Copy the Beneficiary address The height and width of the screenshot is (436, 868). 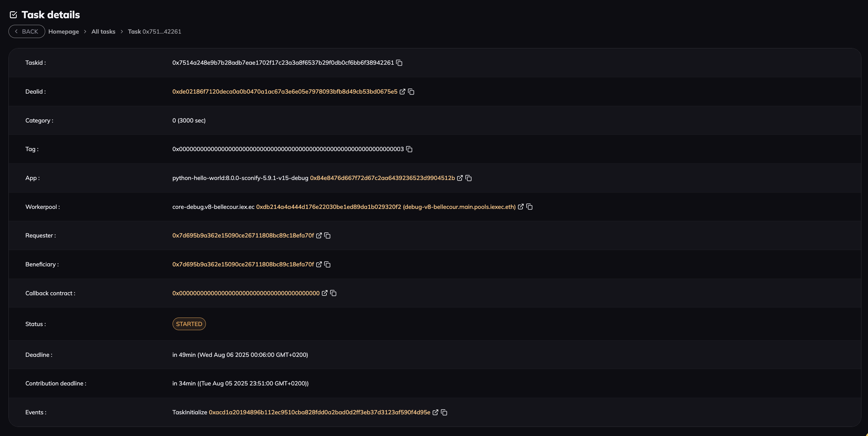click(x=328, y=264)
